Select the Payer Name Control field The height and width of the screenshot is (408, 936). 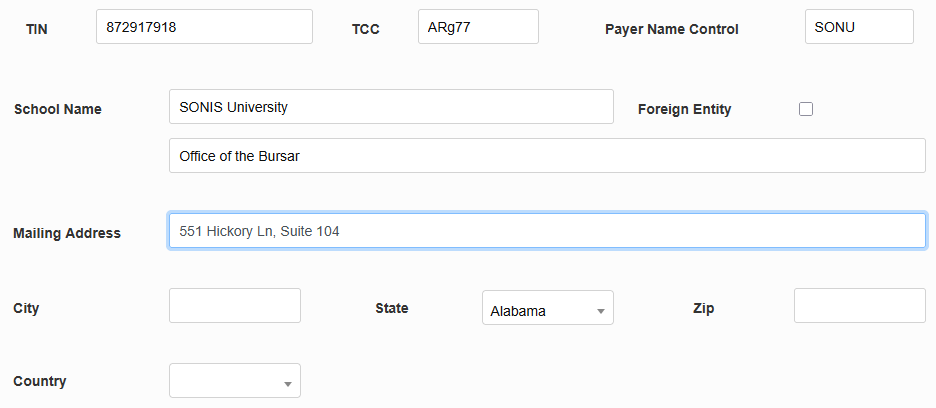[x=859, y=27]
